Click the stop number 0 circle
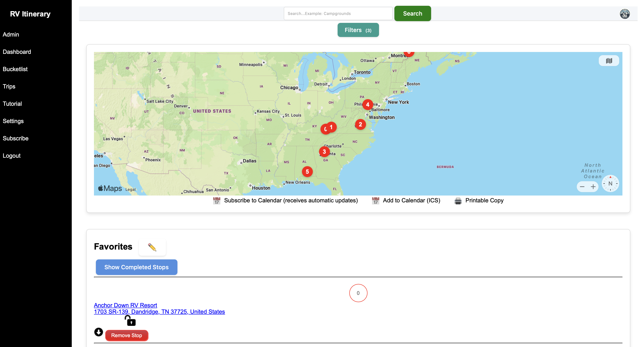Screen dimensions: 644x347 pyautogui.click(x=358, y=293)
